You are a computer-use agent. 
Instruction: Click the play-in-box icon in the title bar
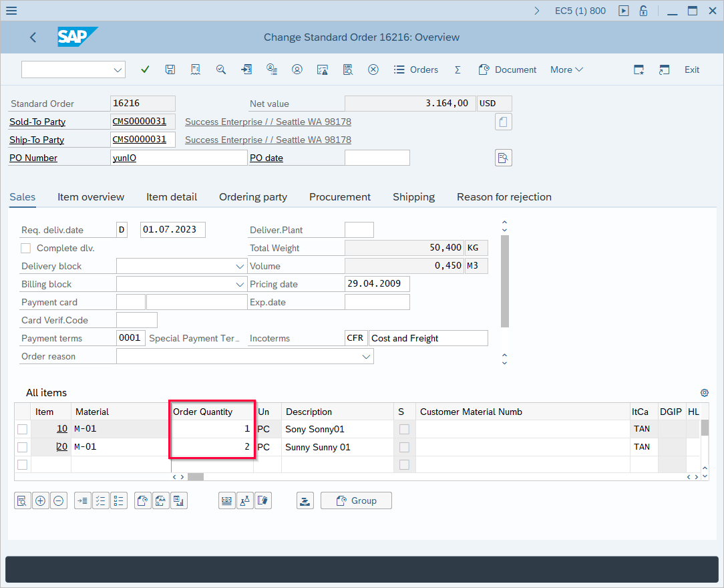[x=624, y=11]
